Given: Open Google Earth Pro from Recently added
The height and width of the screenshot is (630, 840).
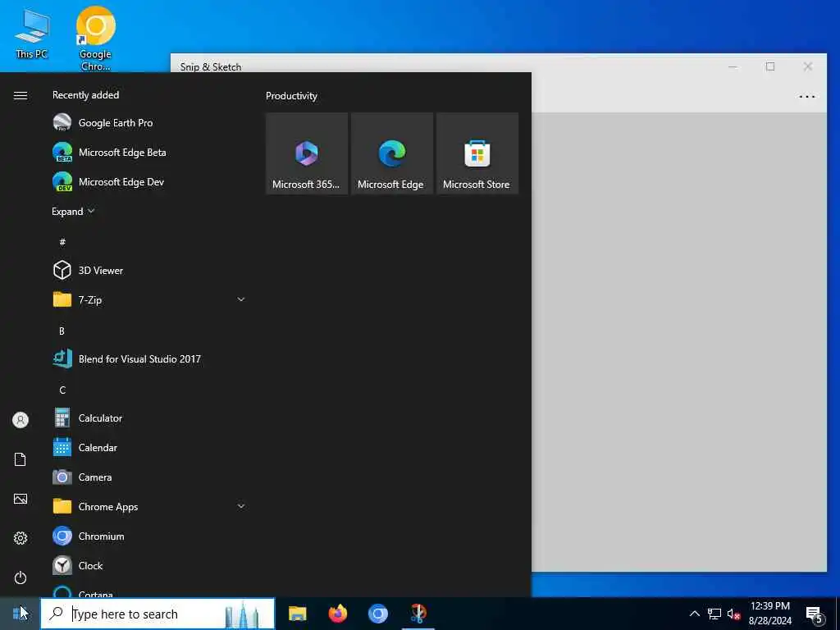Looking at the screenshot, I should click(x=150, y=123).
